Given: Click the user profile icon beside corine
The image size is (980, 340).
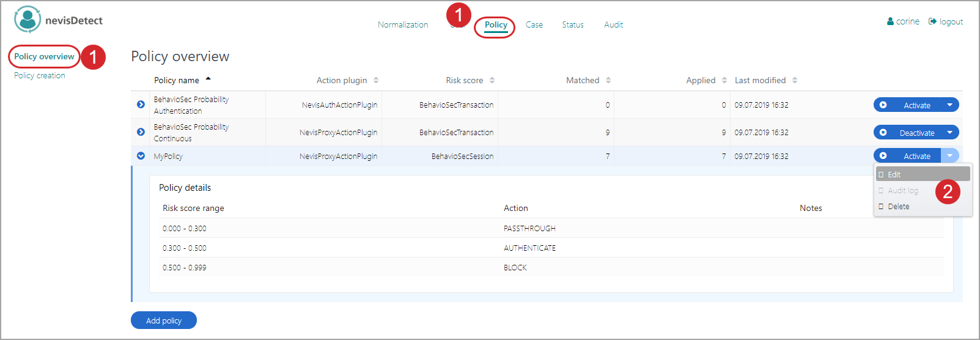Looking at the screenshot, I should click(890, 21).
